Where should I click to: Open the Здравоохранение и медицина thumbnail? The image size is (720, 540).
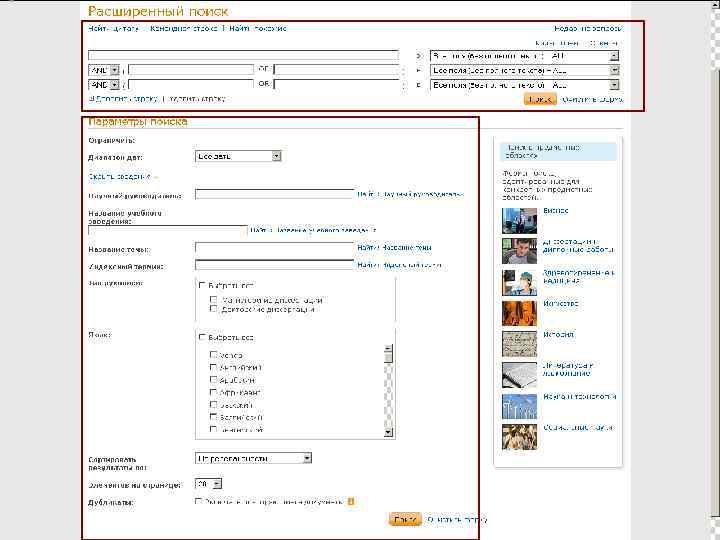coord(519,282)
